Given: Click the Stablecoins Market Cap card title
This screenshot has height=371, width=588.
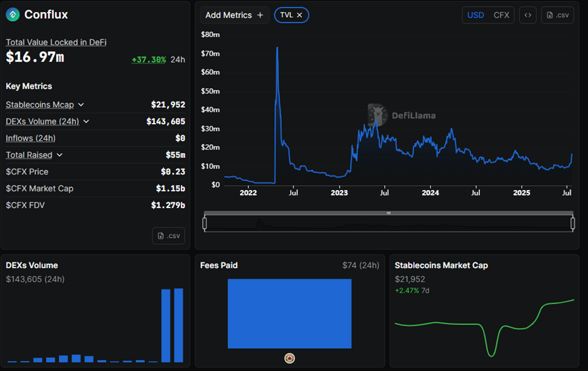Looking at the screenshot, I should pos(441,265).
